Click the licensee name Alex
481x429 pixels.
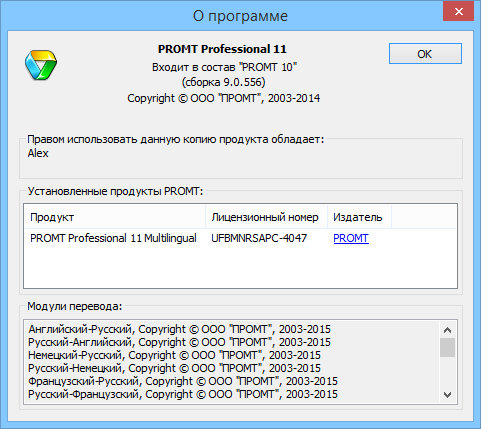tap(38, 153)
